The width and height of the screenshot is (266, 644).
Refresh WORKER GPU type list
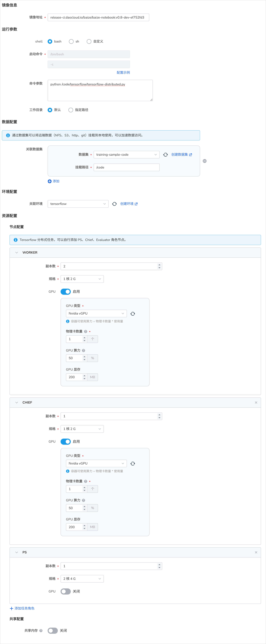(133, 314)
